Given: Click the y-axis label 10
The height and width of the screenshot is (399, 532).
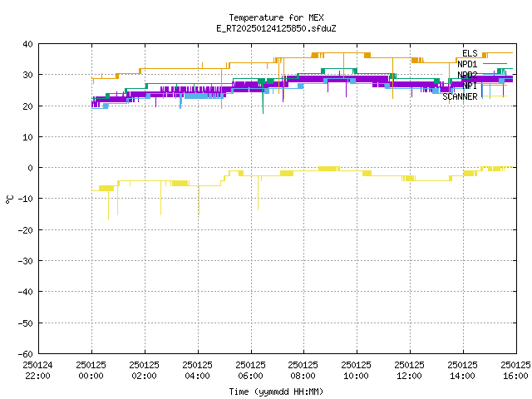Looking at the screenshot, I should coord(27,137).
